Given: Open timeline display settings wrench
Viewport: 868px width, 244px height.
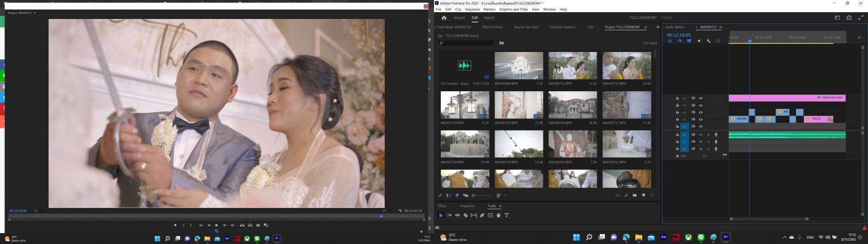Looking at the screenshot, I should [708, 41].
